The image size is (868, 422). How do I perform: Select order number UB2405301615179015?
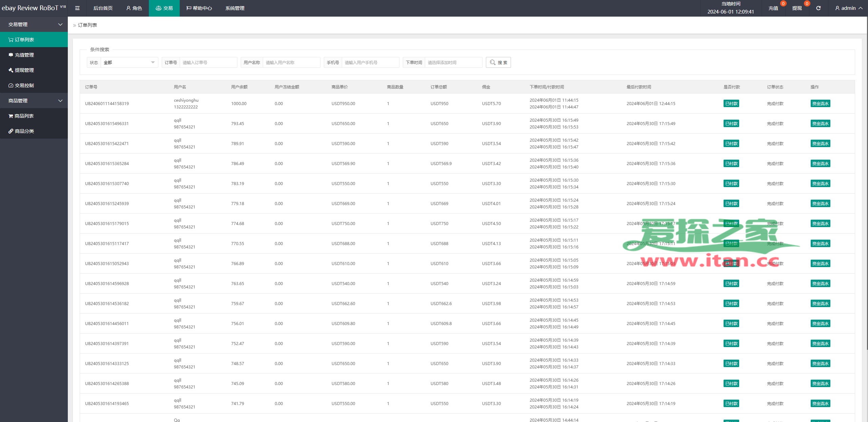click(107, 224)
